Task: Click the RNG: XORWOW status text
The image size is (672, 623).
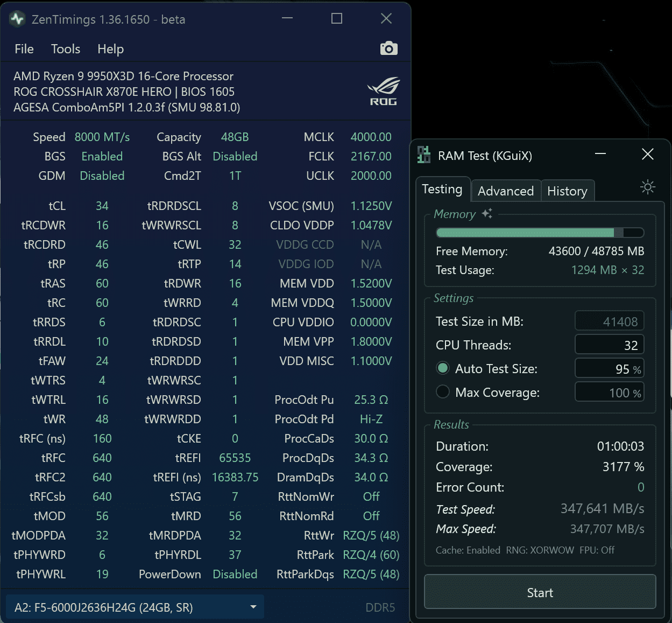Action: (x=540, y=550)
